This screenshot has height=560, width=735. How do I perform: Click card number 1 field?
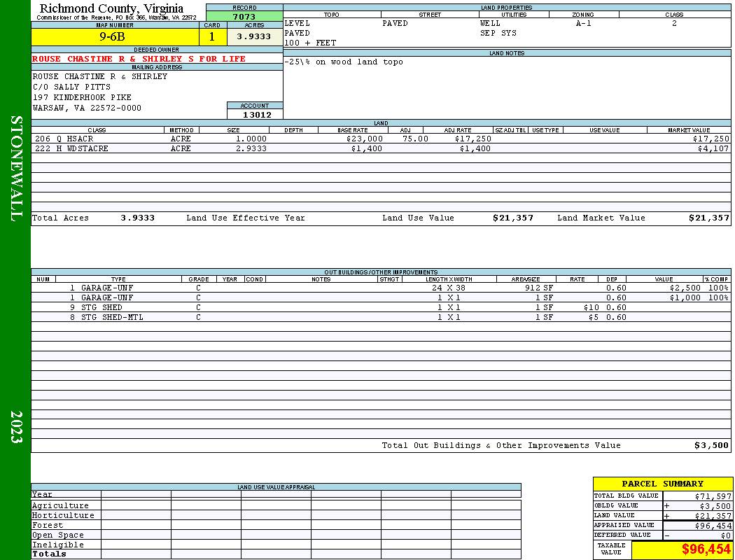click(x=212, y=37)
